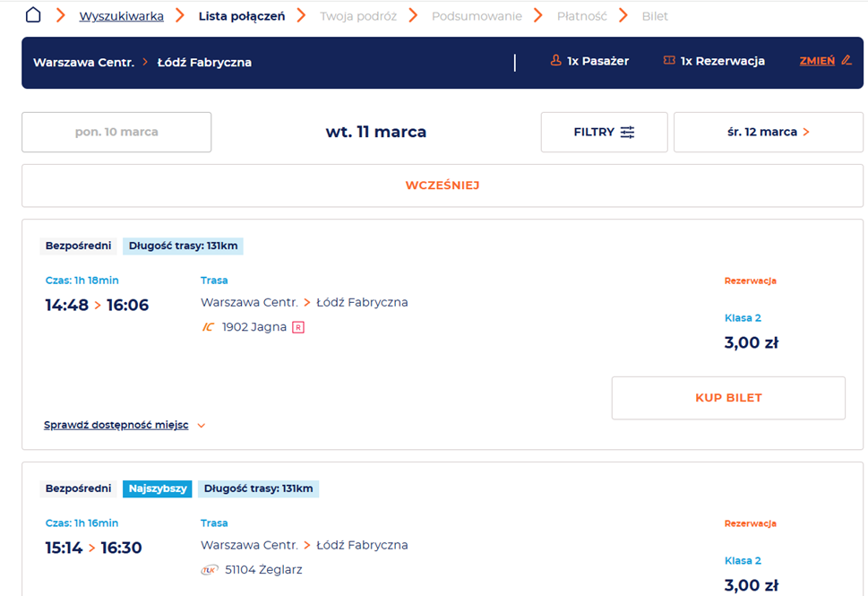Click Klasa 2 on the Jagna connection
Screen dimensions: 868x596
[743, 318]
